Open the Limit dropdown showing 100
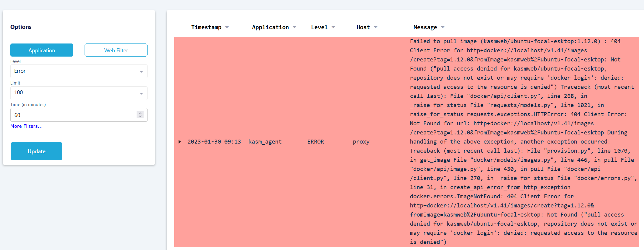The width and height of the screenshot is (644, 250). (x=79, y=93)
